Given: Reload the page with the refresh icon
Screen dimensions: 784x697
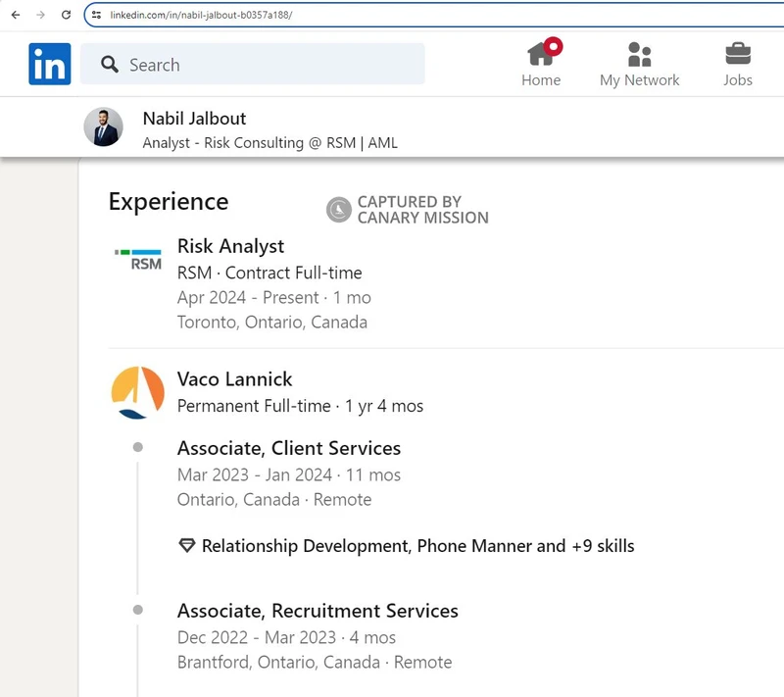Looking at the screenshot, I should click(x=66, y=15).
